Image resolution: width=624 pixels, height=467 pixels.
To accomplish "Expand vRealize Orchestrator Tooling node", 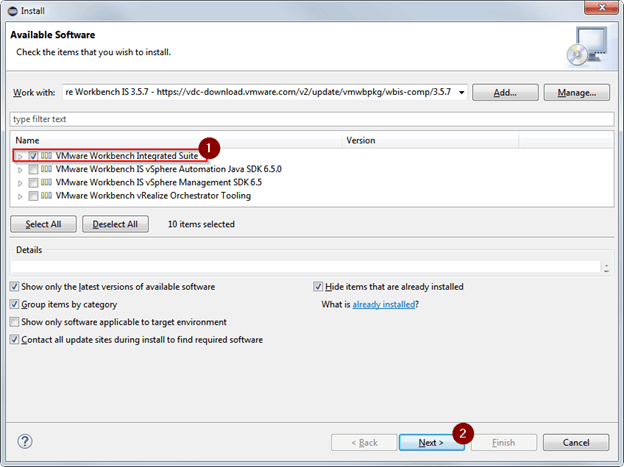I will coord(20,196).
